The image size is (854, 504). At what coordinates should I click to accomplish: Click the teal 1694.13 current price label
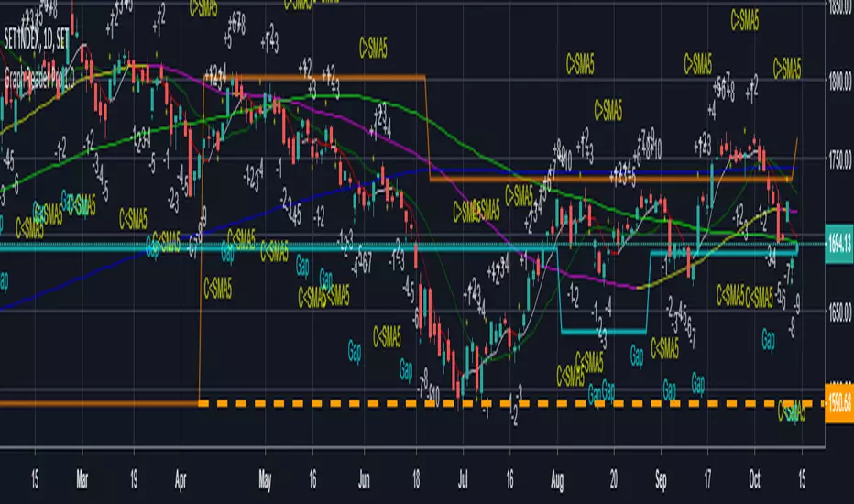click(839, 244)
